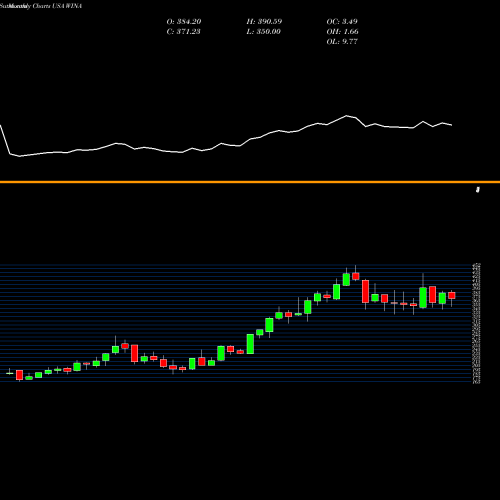
Task: Click the open price value "O: 384.20"
Action: pos(184,22)
